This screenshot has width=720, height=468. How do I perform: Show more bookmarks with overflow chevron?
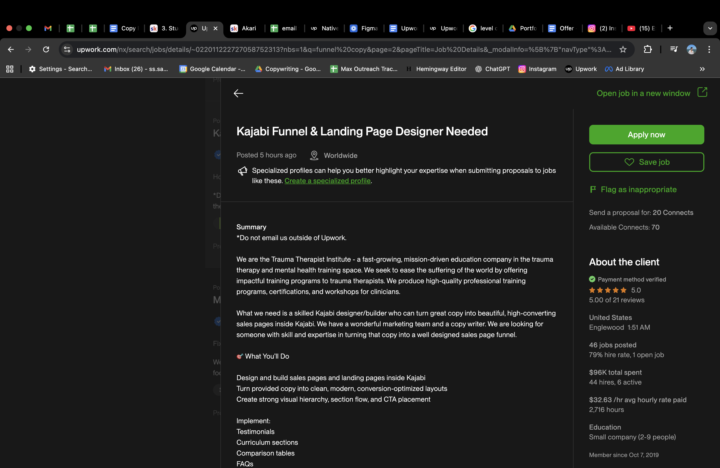702,69
